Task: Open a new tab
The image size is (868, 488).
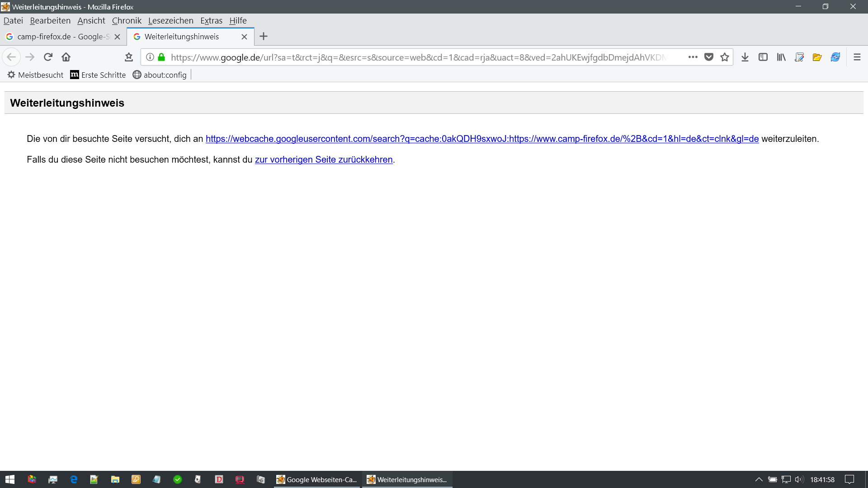Action: (x=264, y=37)
